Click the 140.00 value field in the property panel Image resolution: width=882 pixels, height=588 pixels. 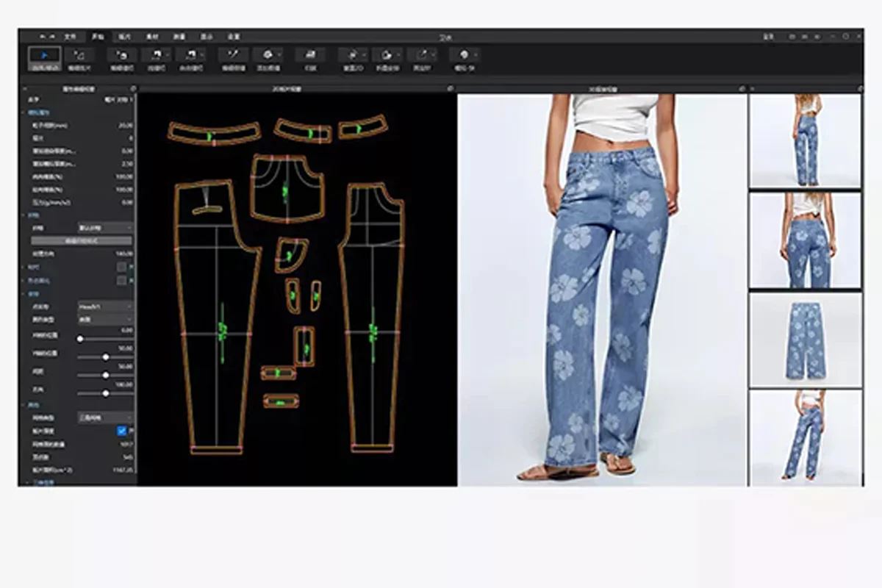point(124,254)
